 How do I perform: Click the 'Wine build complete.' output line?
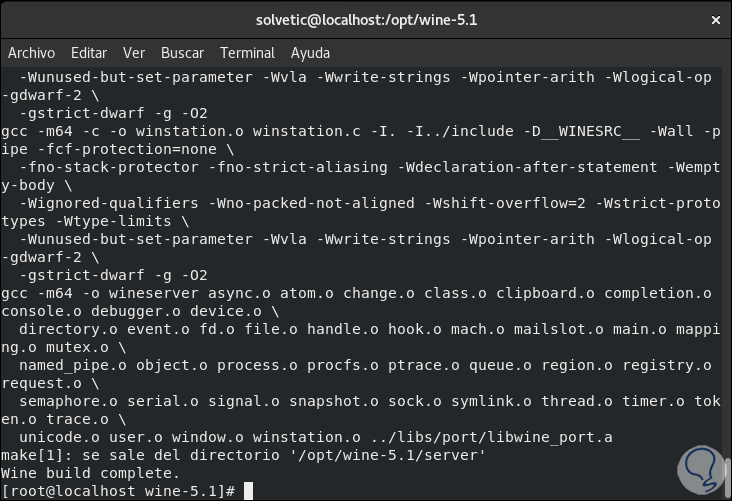[91, 473]
